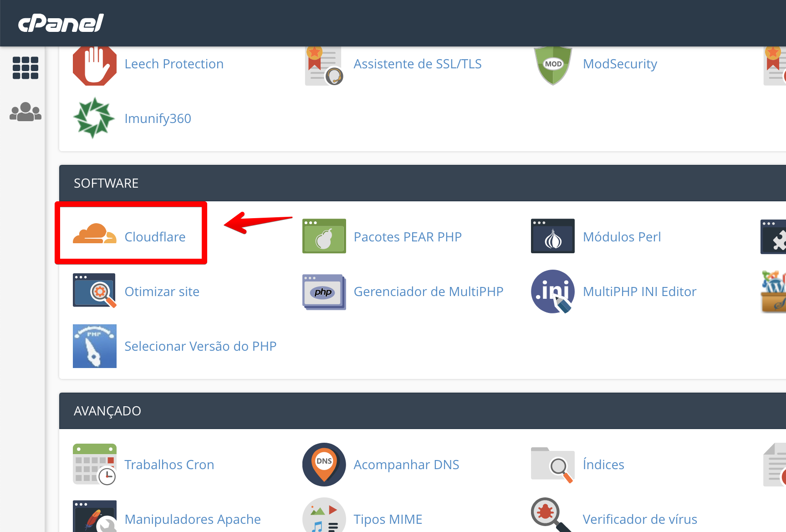Open the Verificador de vírus link
The image size is (786, 532).
[639, 519]
